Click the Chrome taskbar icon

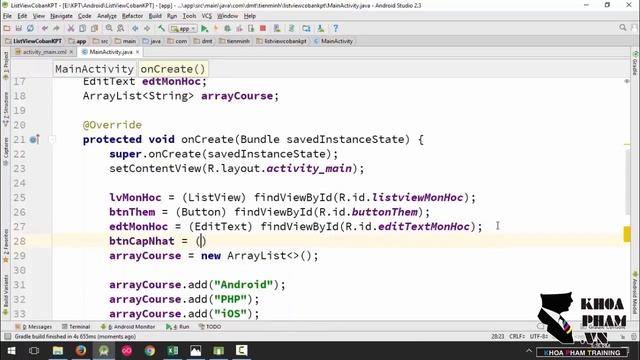[x=150, y=351]
